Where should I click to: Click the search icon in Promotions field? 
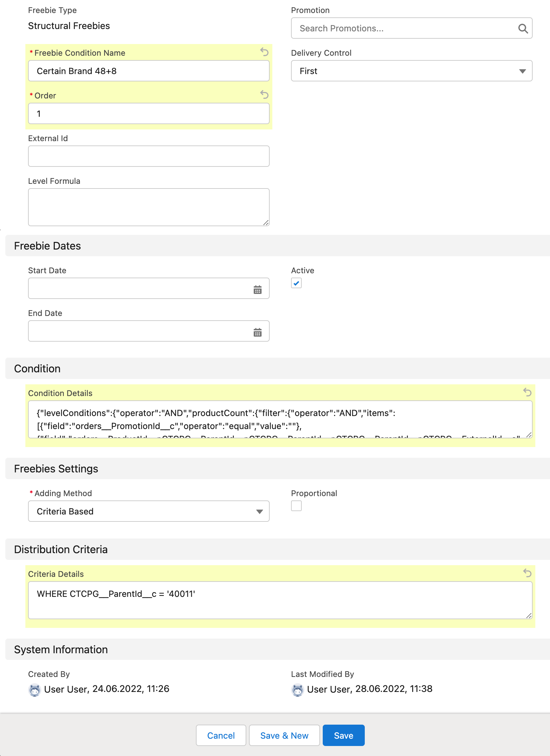(523, 29)
